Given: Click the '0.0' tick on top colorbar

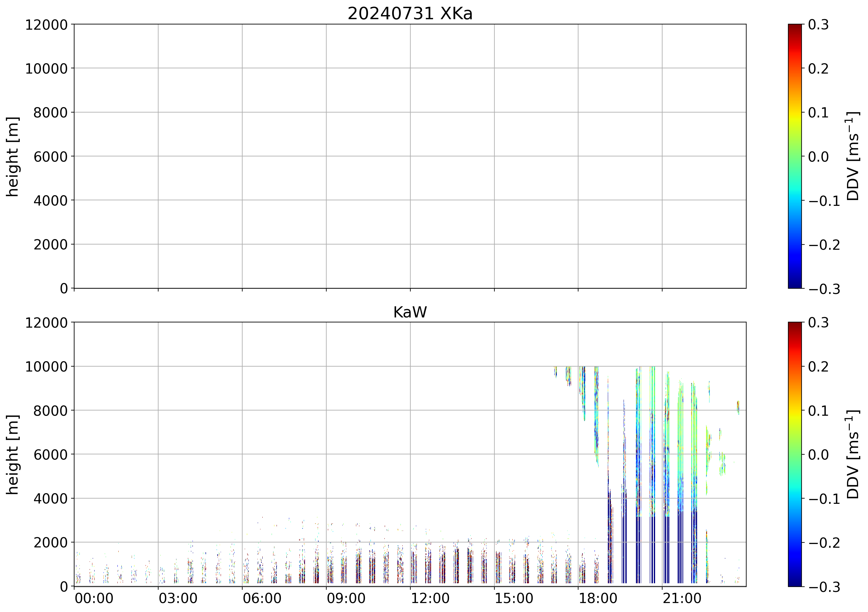Looking at the screenshot, I should pos(818,157).
